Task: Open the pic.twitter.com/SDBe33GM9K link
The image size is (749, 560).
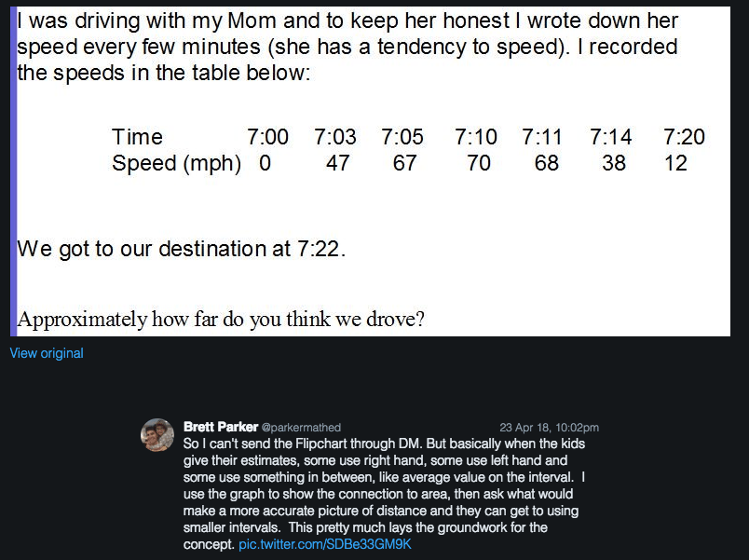Action: coord(324,543)
